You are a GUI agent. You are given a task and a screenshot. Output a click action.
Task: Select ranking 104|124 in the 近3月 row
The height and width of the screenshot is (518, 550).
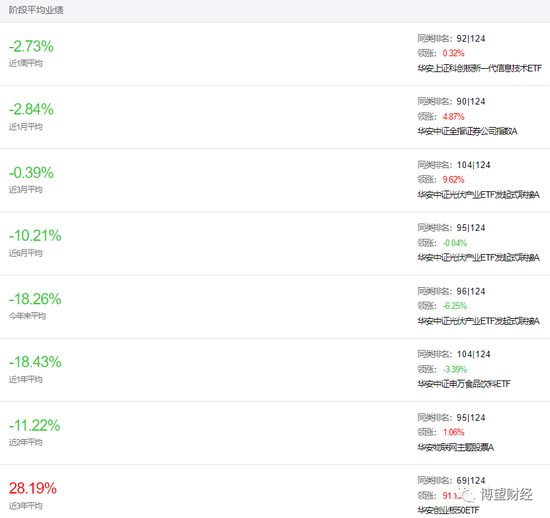coord(473,165)
